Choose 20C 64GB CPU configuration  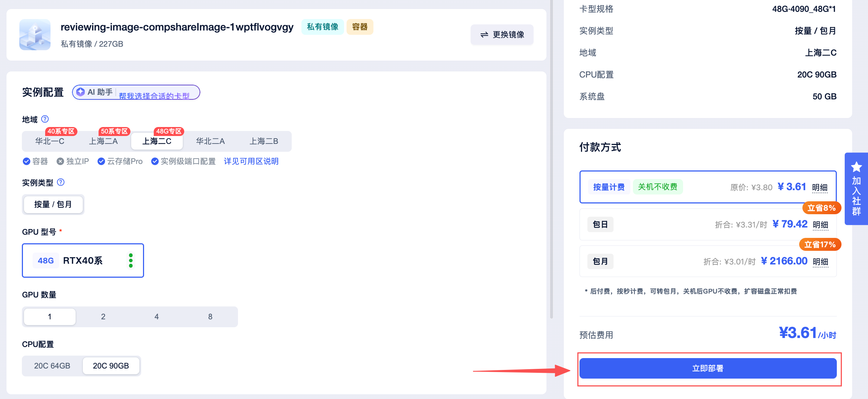[52, 366]
